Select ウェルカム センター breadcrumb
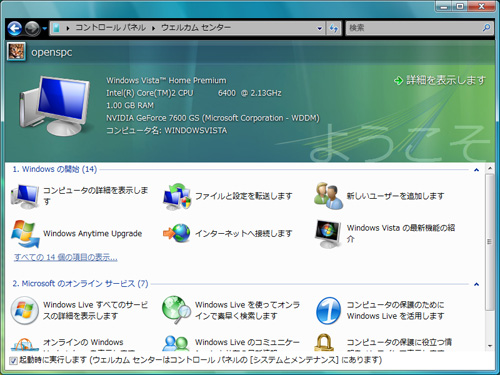500x375 pixels. tap(196, 28)
